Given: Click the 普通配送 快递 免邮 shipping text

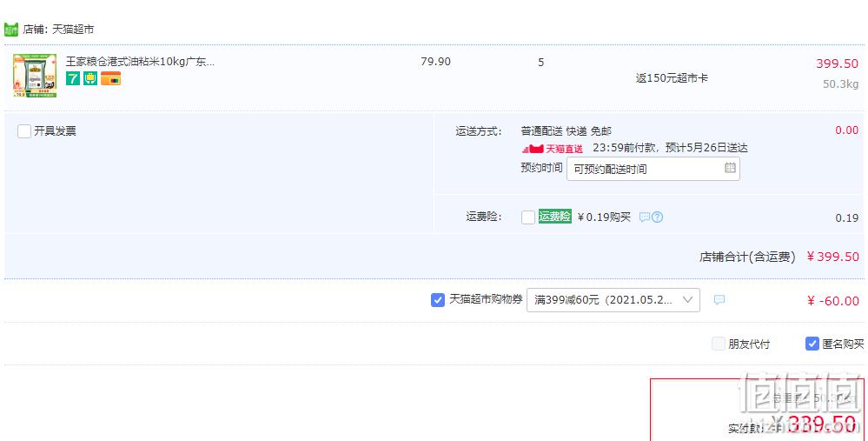Looking at the screenshot, I should (x=566, y=131).
